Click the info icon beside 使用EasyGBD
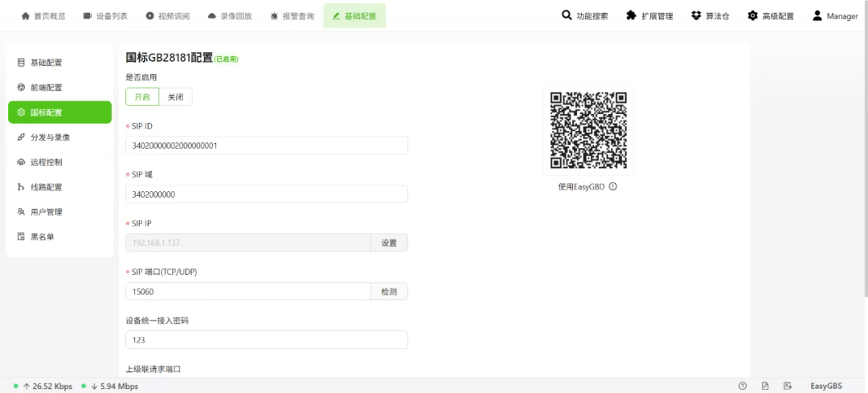 coord(613,186)
